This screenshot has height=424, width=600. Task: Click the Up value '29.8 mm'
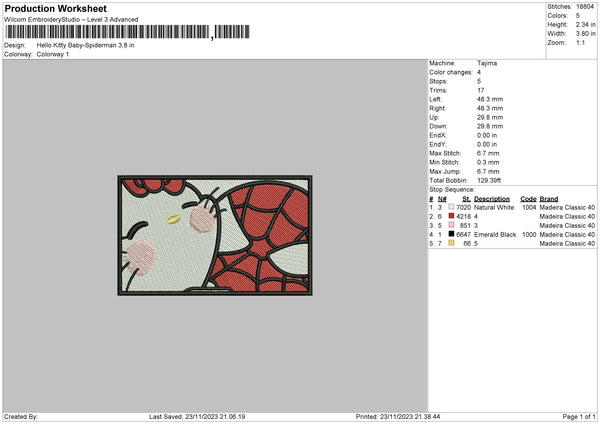point(490,117)
